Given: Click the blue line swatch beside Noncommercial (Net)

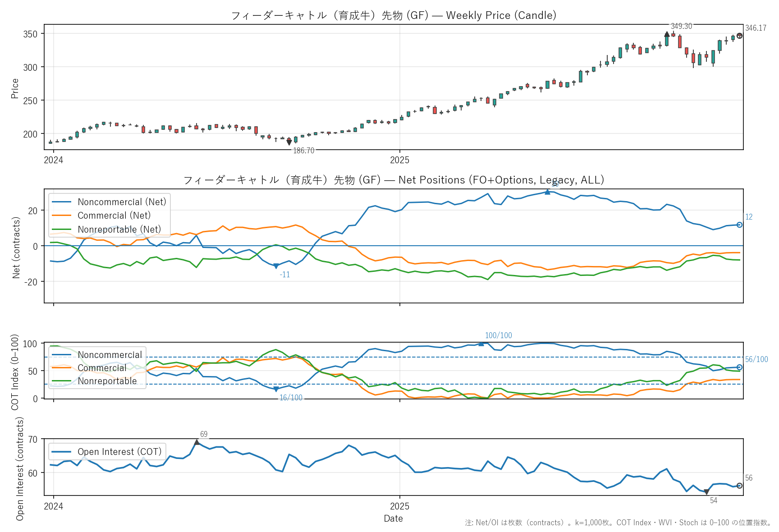Looking at the screenshot, I should 62,202.
